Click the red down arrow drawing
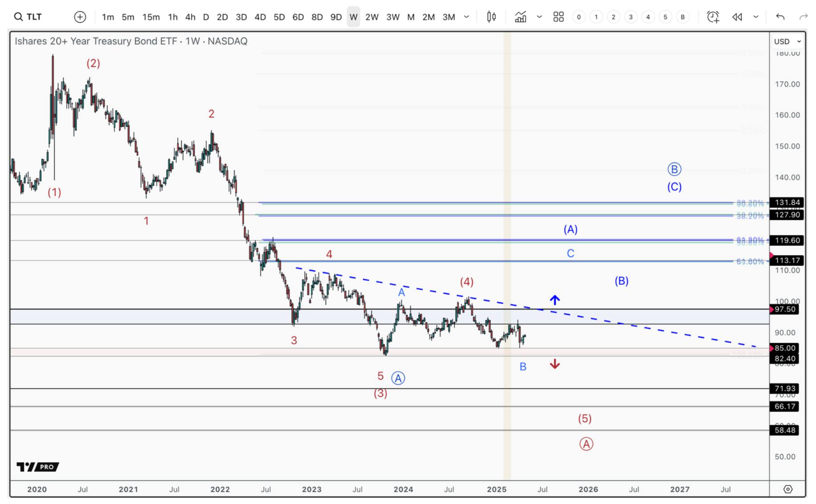816x504 pixels. (x=555, y=364)
